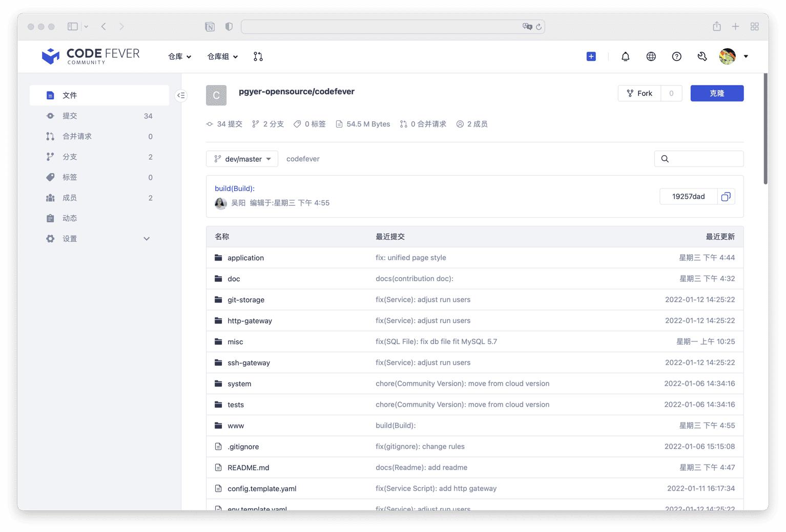Open the dev/master branch selector

point(242,159)
